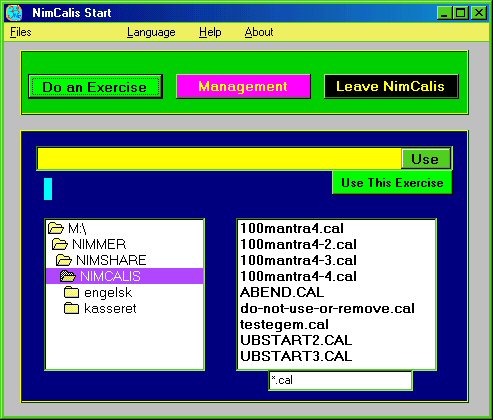Open the NIMMER folder icon
Viewport: 493px width, 420px height.
60,244
